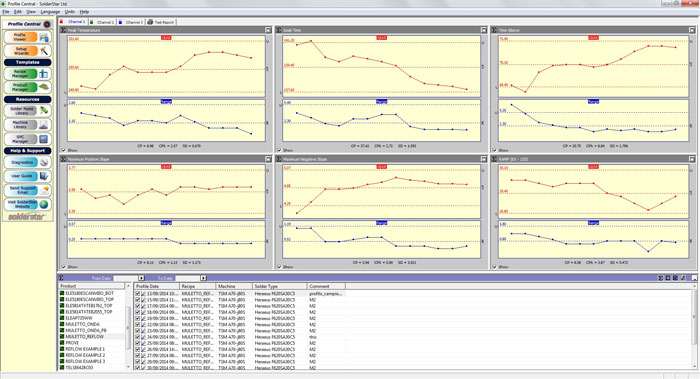Click sigma icon on Peak Temperature chart
Viewport: 700px width, 379px height.
coord(63,30)
